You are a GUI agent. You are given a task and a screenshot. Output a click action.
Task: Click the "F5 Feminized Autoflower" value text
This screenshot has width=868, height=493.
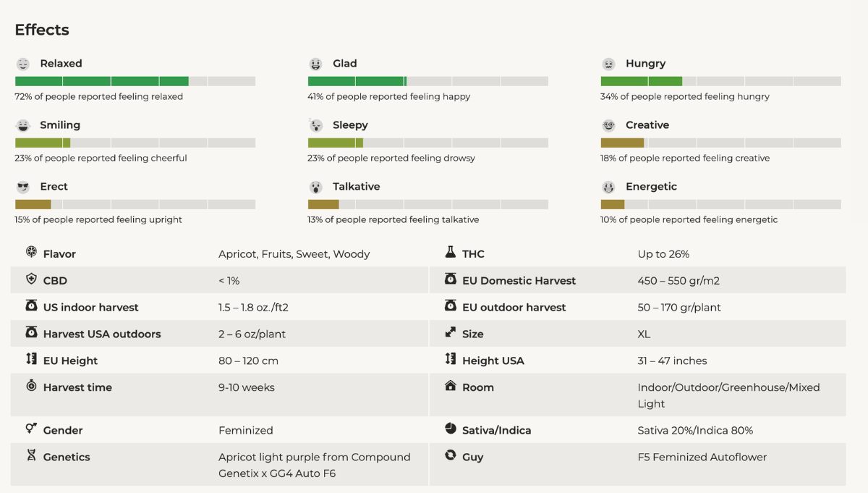[702, 457]
